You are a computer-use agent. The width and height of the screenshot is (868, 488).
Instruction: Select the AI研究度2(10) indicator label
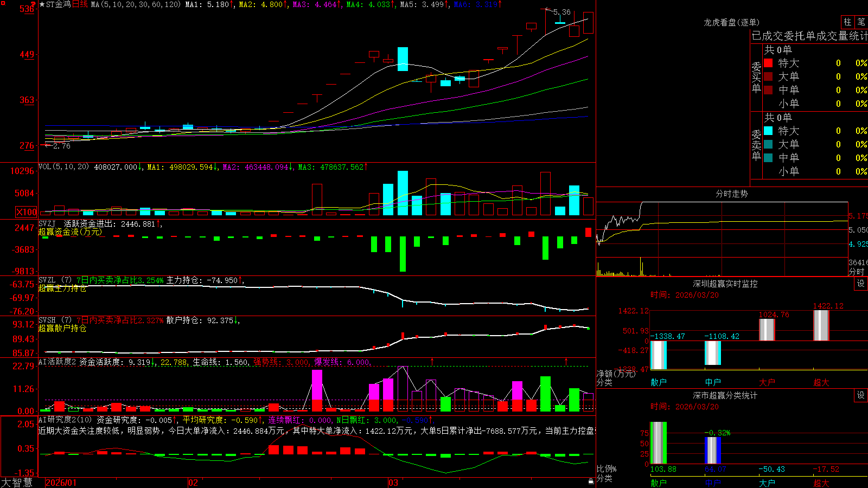point(65,420)
